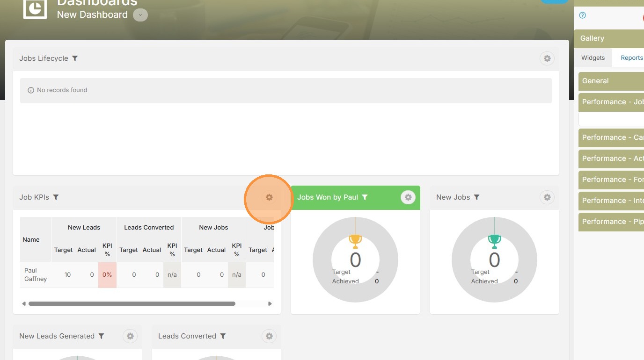Open the dropdown next to New Dashboard

(140, 15)
